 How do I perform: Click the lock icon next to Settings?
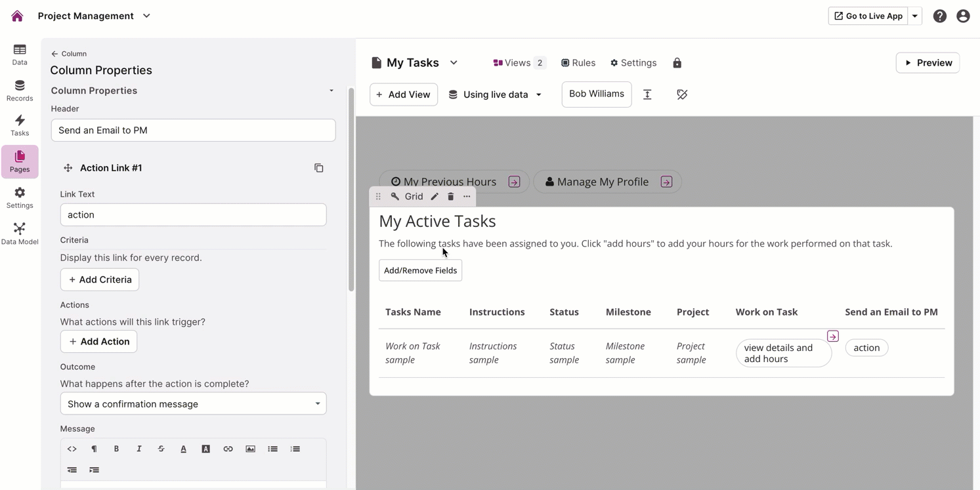[x=677, y=63]
